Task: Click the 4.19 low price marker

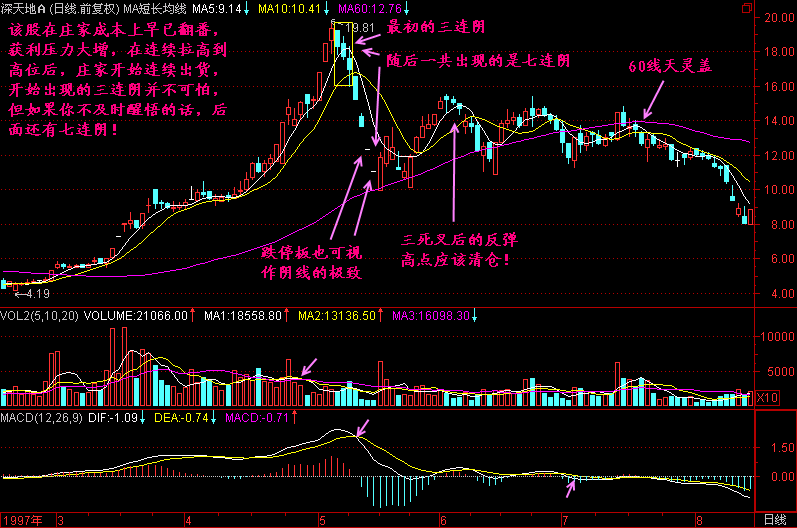Action: point(36,295)
